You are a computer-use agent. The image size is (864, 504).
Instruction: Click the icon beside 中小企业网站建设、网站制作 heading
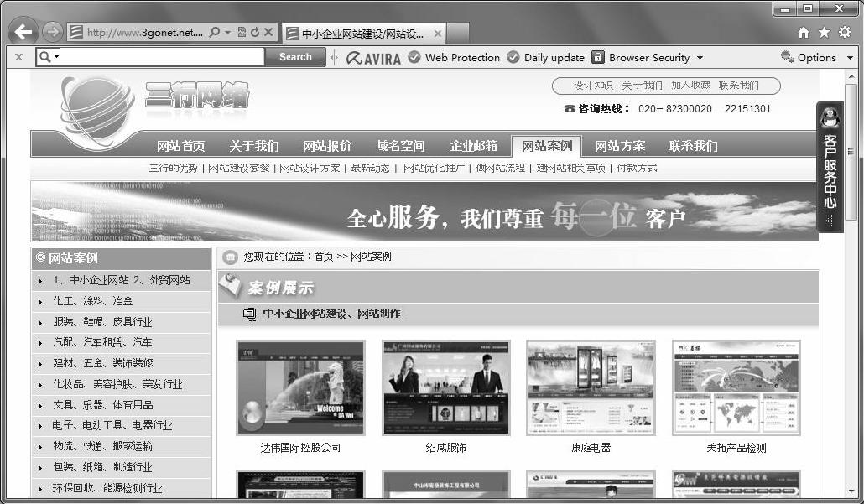(x=250, y=314)
